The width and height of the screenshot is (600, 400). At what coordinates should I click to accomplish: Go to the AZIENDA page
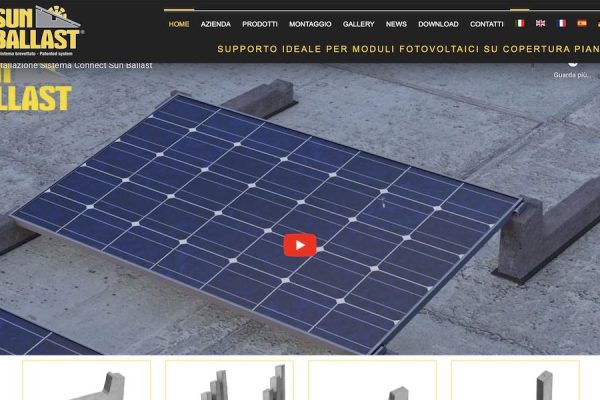(x=215, y=24)
